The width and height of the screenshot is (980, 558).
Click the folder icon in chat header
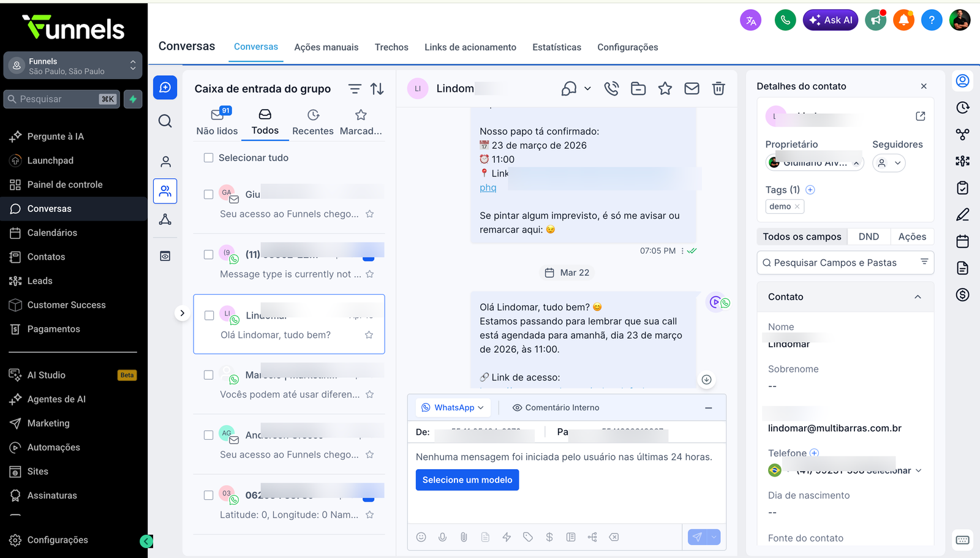638,89
